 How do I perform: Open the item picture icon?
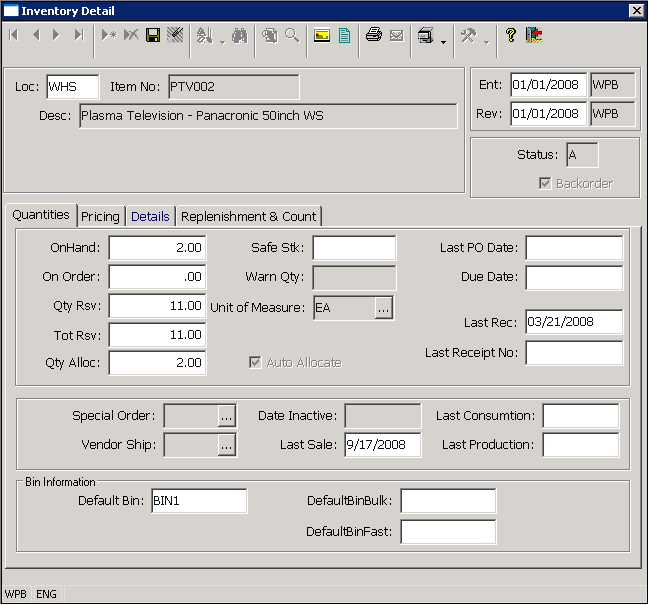[322, 36]
